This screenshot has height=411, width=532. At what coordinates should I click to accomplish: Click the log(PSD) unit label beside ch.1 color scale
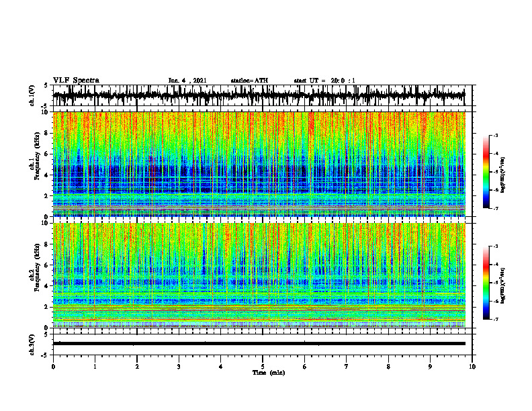pyautogui.click(x=503, y=175)
